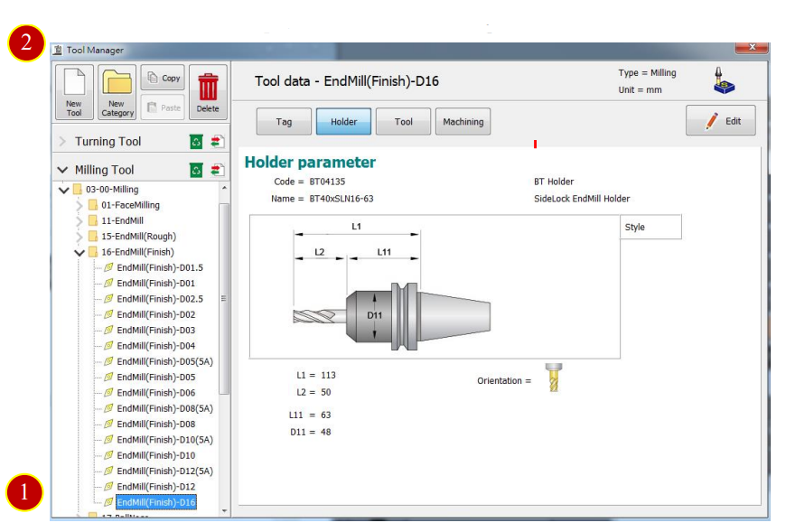Switch to the Tag tab
Viewport: 795px width, 532px height.
pyautogui.click(x=284, y=122)
